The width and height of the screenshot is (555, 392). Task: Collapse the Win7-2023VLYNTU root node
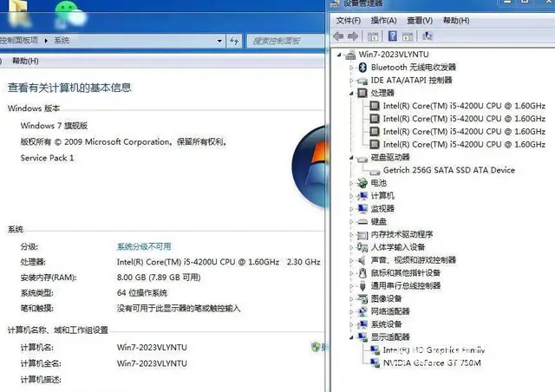click(x=339, y=55)
